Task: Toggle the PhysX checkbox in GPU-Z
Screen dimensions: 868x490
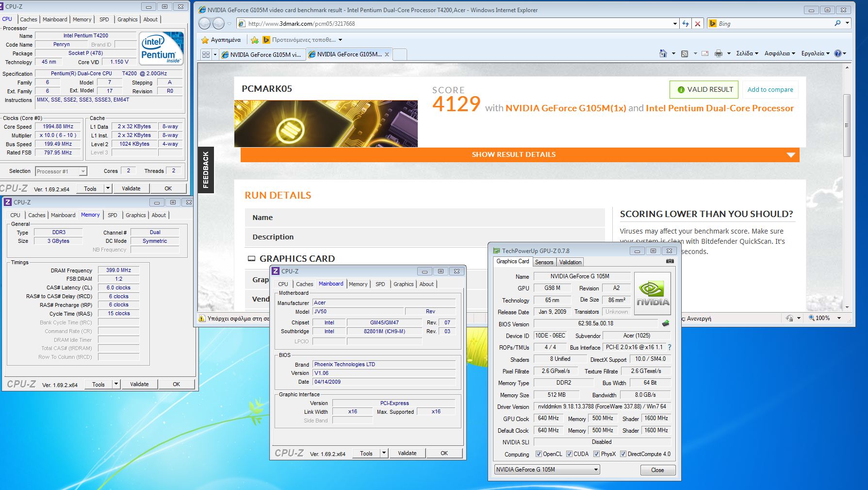Action: (x=596, y=454)
